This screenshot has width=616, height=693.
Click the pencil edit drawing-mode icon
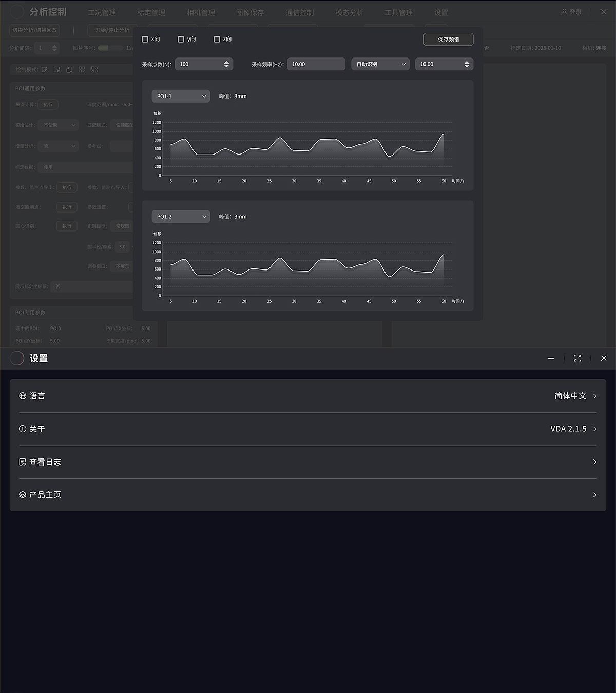click(45, 69)
